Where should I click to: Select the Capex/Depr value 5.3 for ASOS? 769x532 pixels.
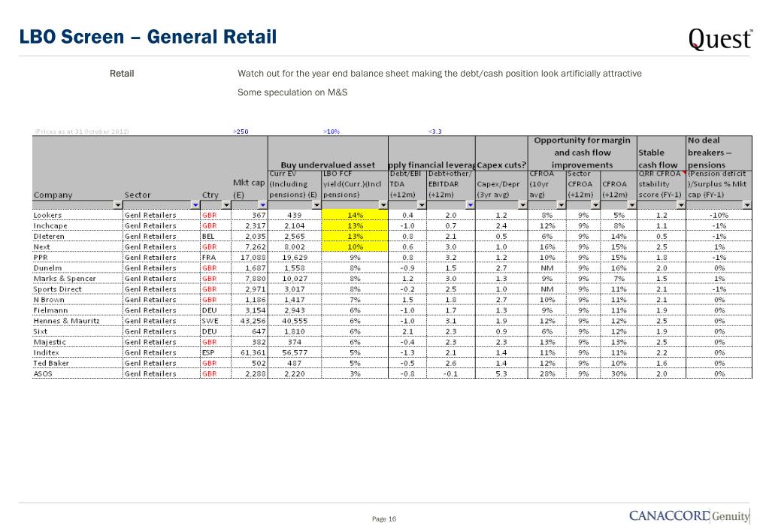coord(501,373)
